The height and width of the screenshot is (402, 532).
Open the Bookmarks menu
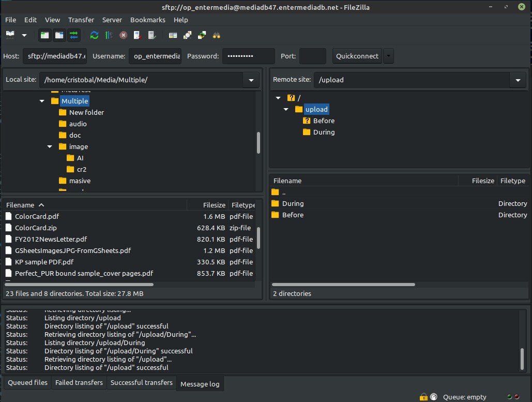148,20
